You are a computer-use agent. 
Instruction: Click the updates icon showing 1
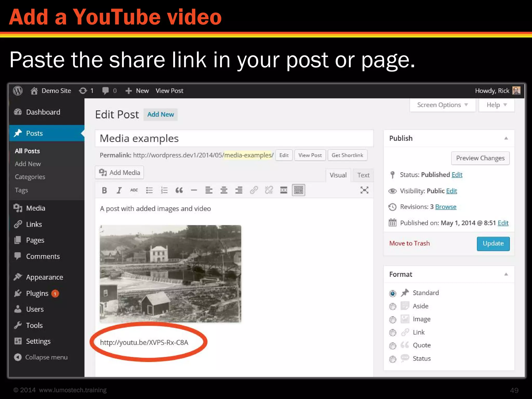click(86, 91)
